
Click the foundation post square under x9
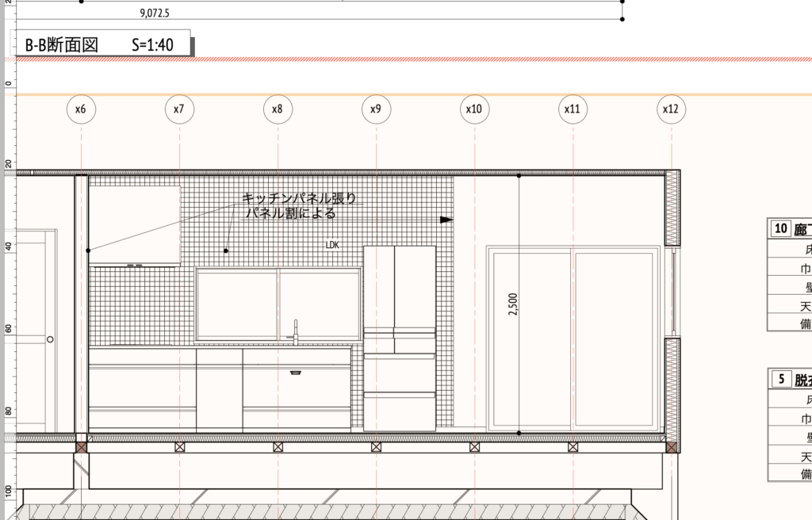coord(376,447)
